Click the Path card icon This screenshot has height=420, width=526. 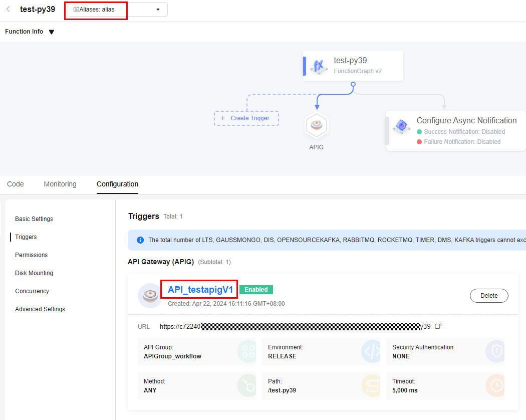point(371,385)
